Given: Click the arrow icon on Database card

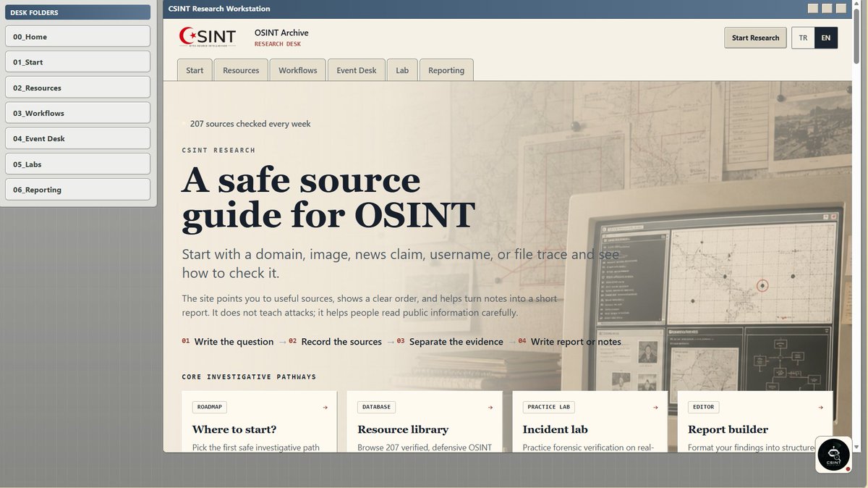Looking at the screenshot, I should tap(490, 407).
